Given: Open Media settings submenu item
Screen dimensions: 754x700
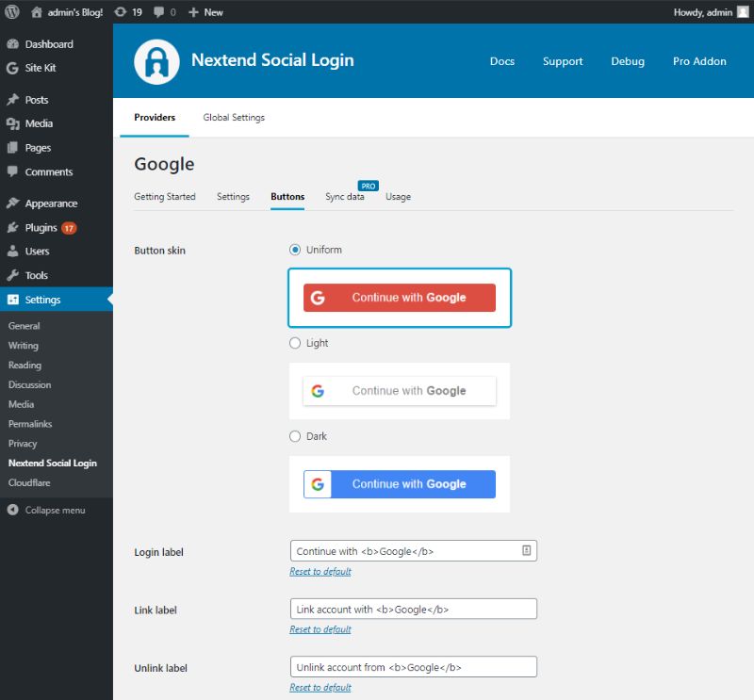Looking at the screenshot, I should point(21,404).
